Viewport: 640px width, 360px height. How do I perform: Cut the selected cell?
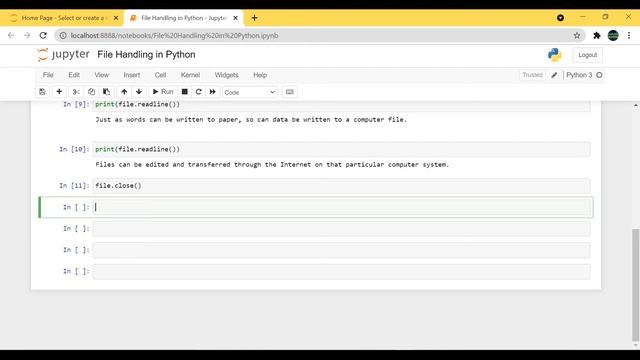point(76,92)
